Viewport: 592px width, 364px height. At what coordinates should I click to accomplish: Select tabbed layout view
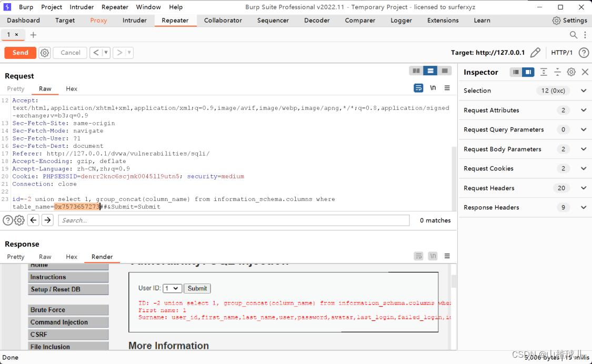pos(444,70)
